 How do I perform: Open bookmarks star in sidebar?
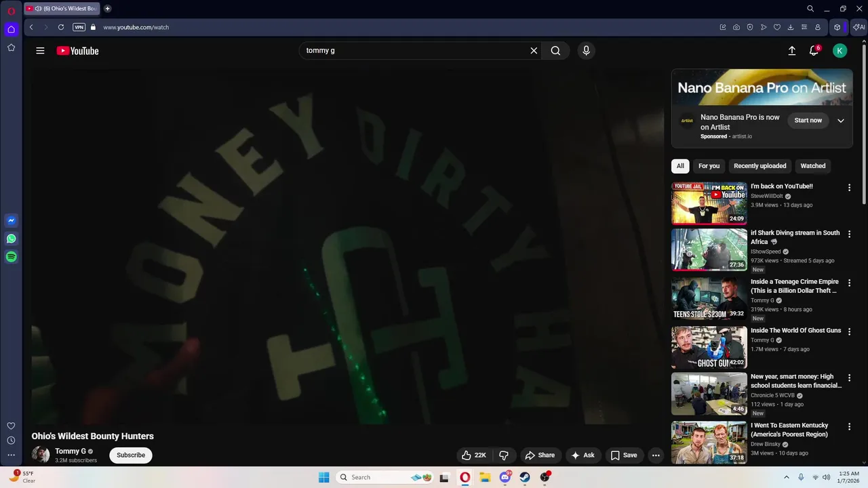point(11,47)
